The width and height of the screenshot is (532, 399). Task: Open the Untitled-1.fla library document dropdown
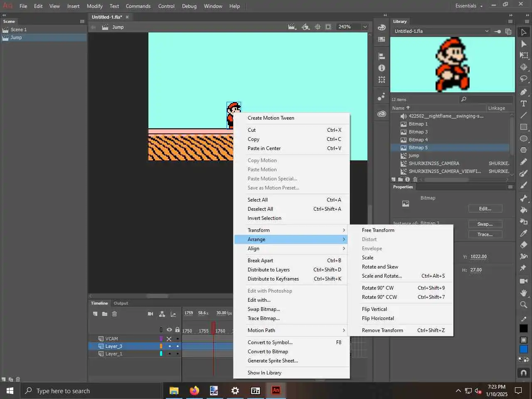pos(441,31)
